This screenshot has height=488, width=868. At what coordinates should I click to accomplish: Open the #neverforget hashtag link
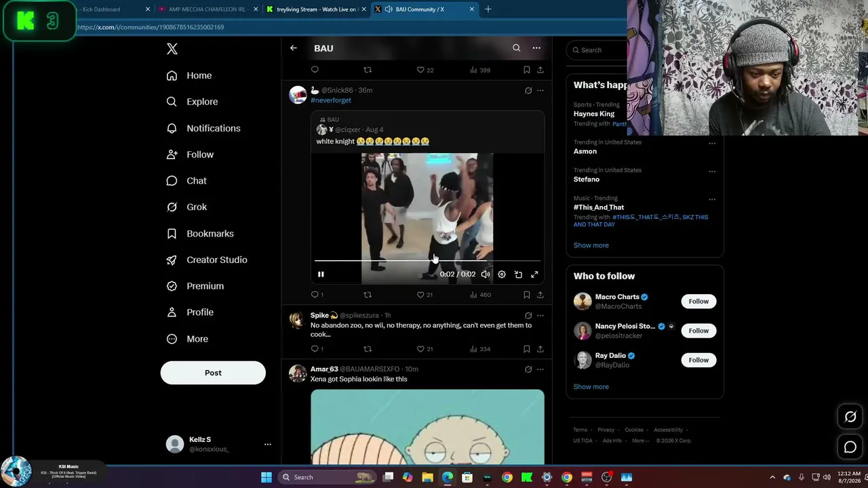point(331,100)
